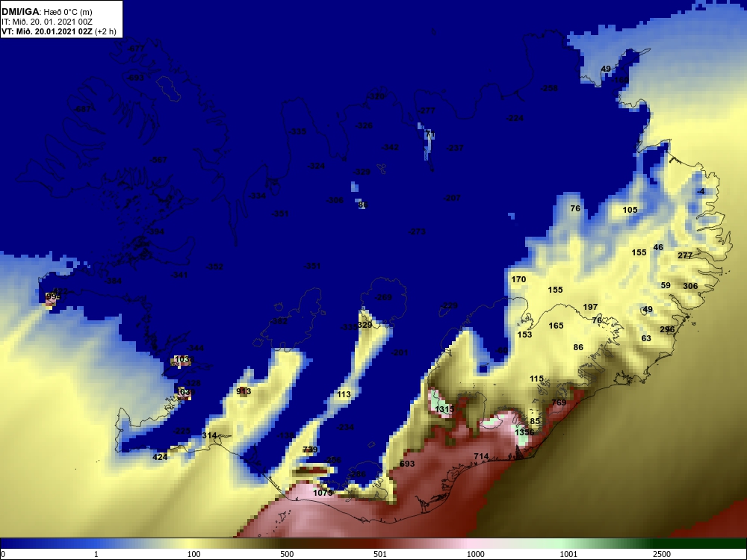Click the -273 map value
The width and height of the screenshot is (747, 560).
(x=417, y=231)
